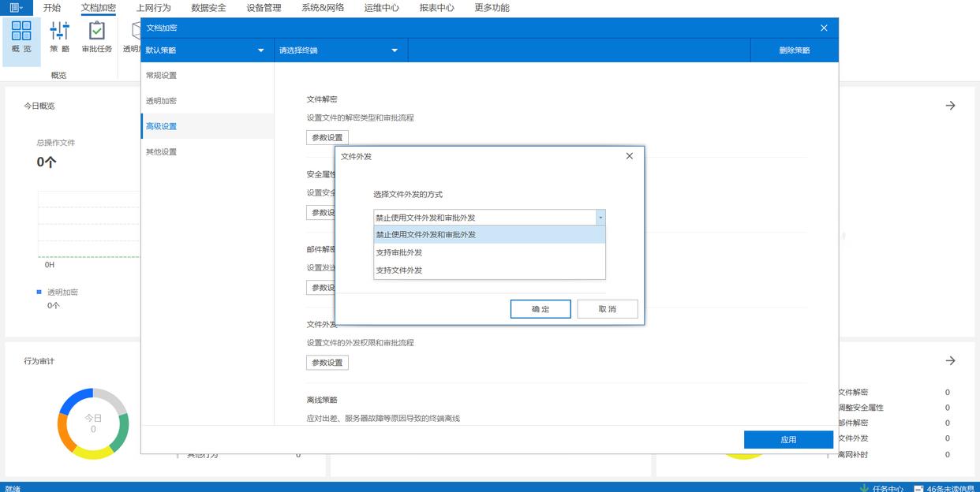The image size is (980, 492).
Task: Click 参数设置 under 文件外发 section
Action: tap(327, 363)
